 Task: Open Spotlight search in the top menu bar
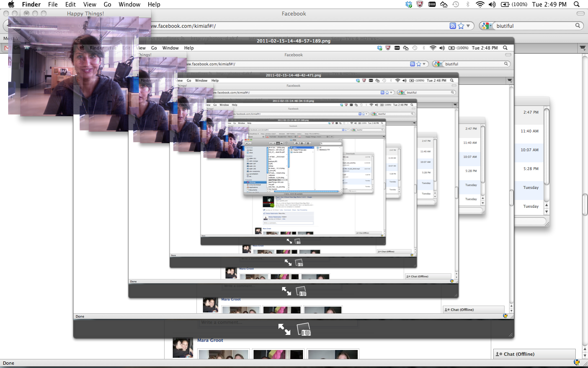click(x=577, y=4)
